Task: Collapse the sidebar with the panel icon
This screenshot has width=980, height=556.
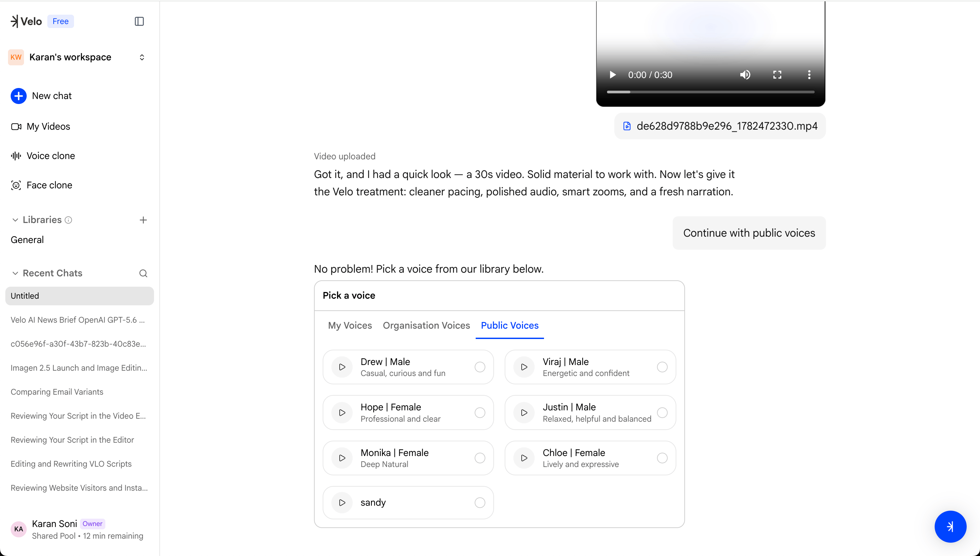Action: [x=139, y=21]
